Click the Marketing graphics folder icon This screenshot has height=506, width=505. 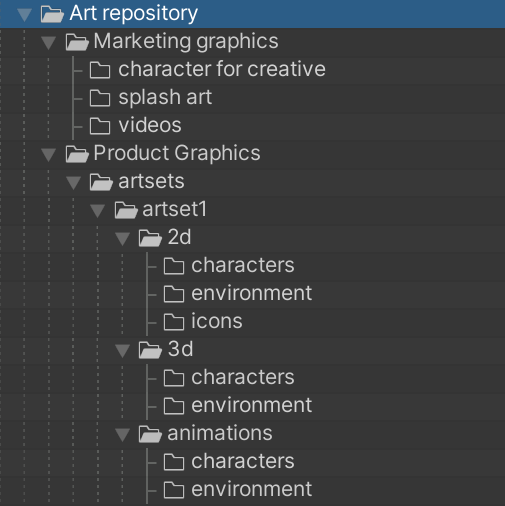click(77, 42)
